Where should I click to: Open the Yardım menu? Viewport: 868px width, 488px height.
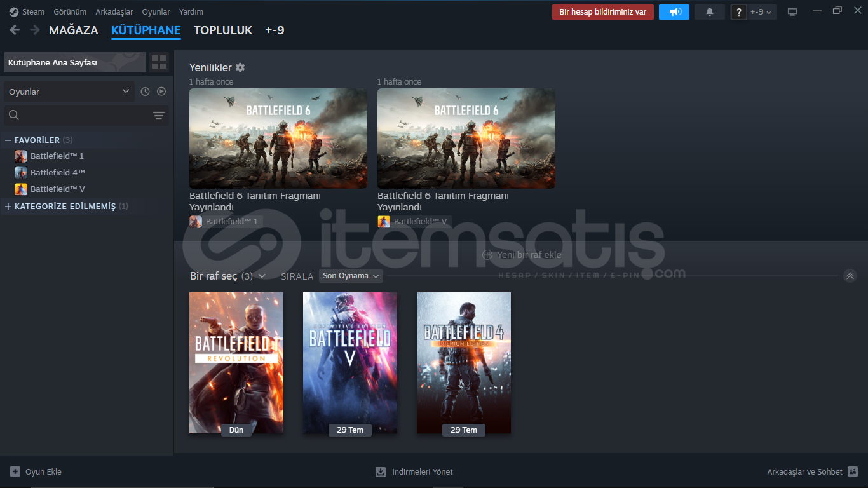tap(191, 11)
